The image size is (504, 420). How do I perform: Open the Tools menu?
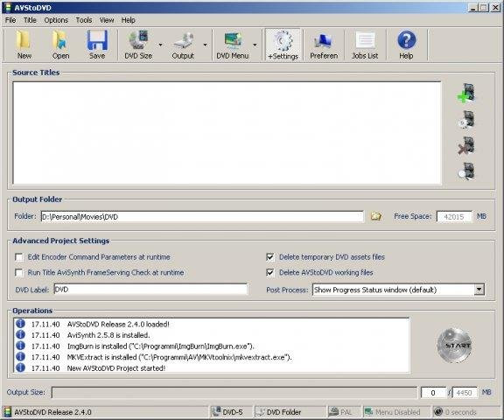pyautogui.click(x=84, y=20)
